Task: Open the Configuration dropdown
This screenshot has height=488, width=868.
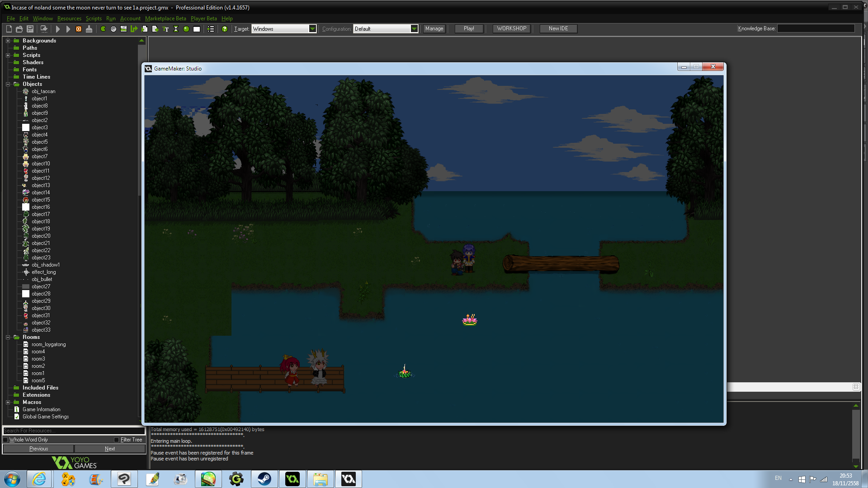Action: [x=414, y=29]
